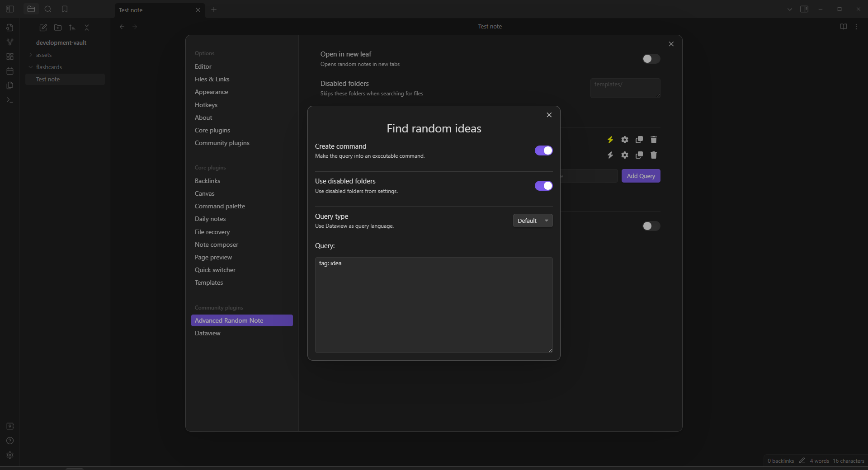Click 0 backlinks in status bar

(781, 461)
